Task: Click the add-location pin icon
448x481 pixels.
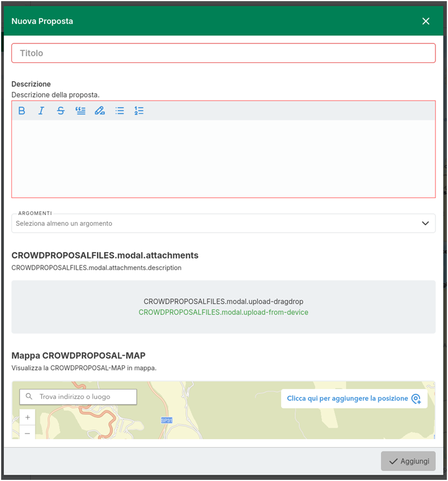Action: (x=416, y=399)
